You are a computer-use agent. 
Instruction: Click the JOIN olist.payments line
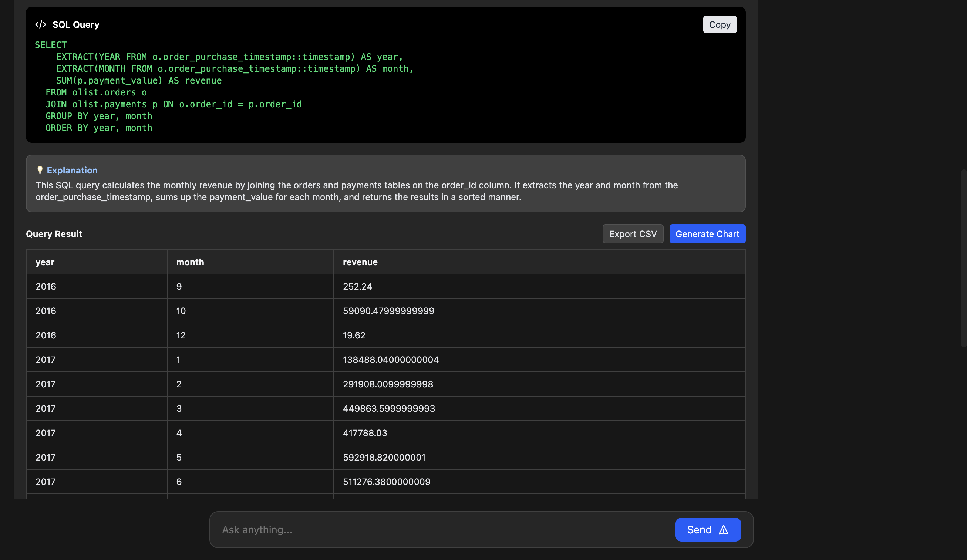coord(173,104)
